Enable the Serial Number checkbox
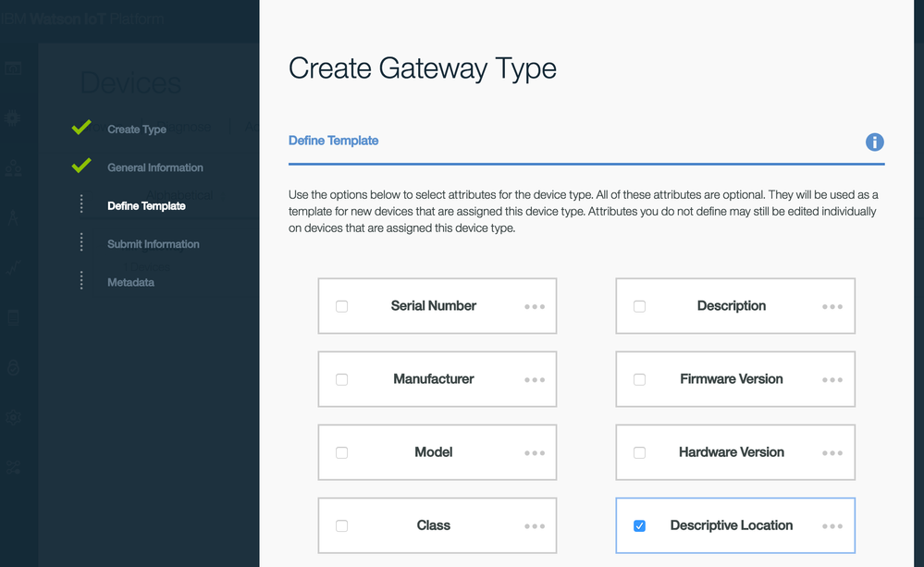The image size is (924, 567). click(x=342, y=306)
